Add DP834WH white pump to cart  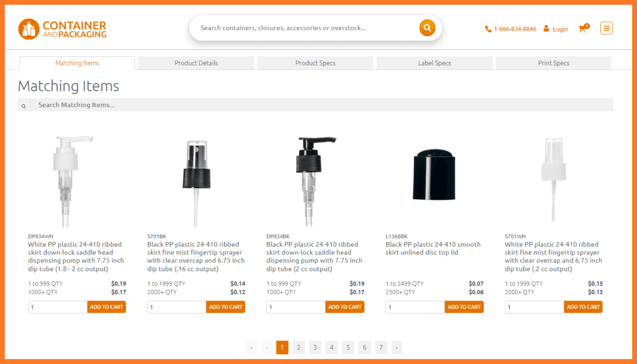(x=106, y=307)
